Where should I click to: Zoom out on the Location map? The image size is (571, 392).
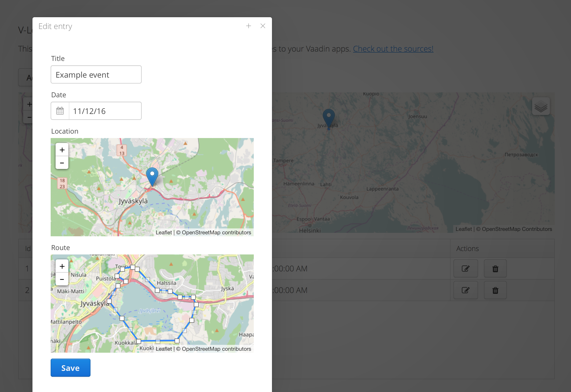pos(62,163)
